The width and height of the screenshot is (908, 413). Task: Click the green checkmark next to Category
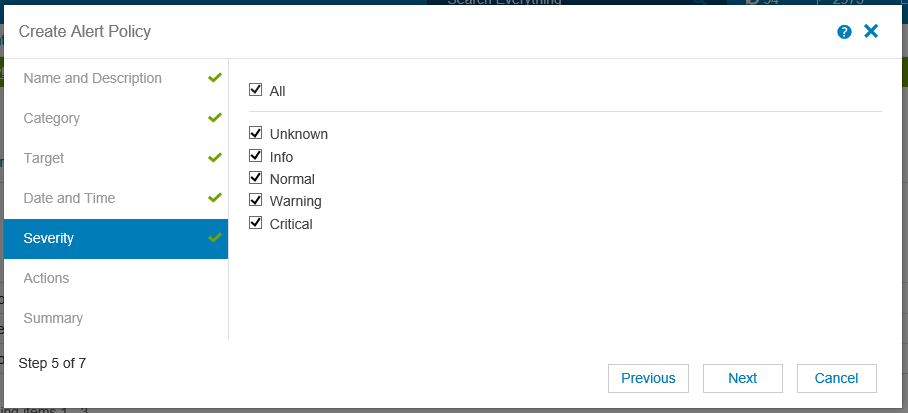215,118
